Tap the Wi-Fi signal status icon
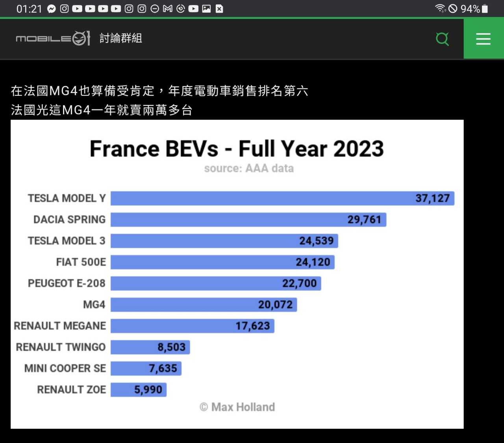 pyautogui.click(x=440, y=8)
